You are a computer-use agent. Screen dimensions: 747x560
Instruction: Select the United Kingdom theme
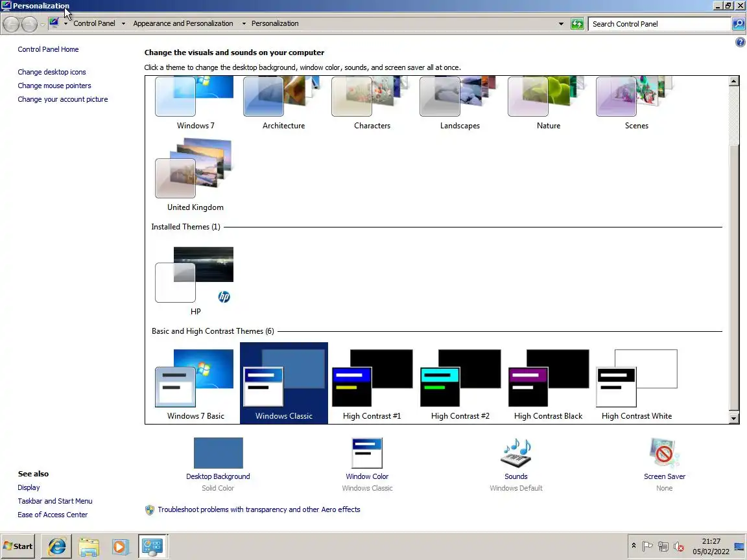(x=195, y=175)
